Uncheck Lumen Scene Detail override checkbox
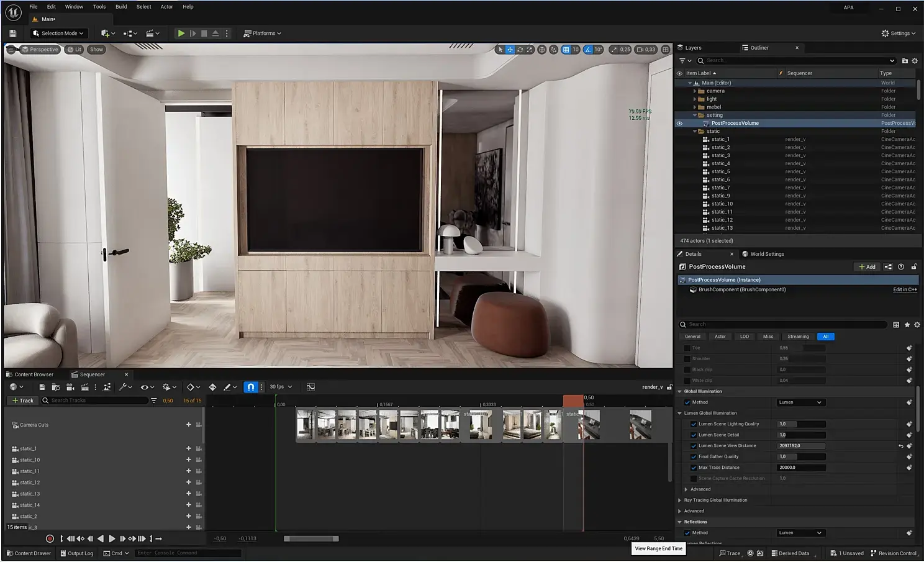The height and width of the screenshot is (562, 924). point(694,435)
